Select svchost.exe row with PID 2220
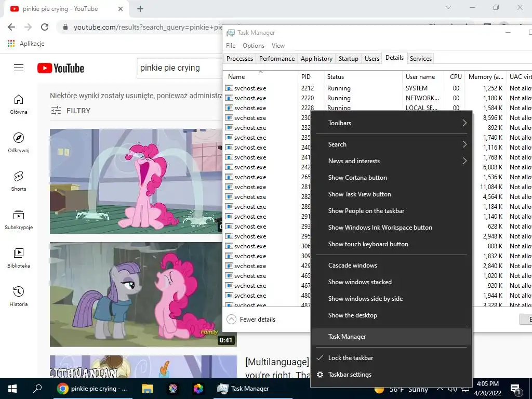 click(x=377, y=98)
